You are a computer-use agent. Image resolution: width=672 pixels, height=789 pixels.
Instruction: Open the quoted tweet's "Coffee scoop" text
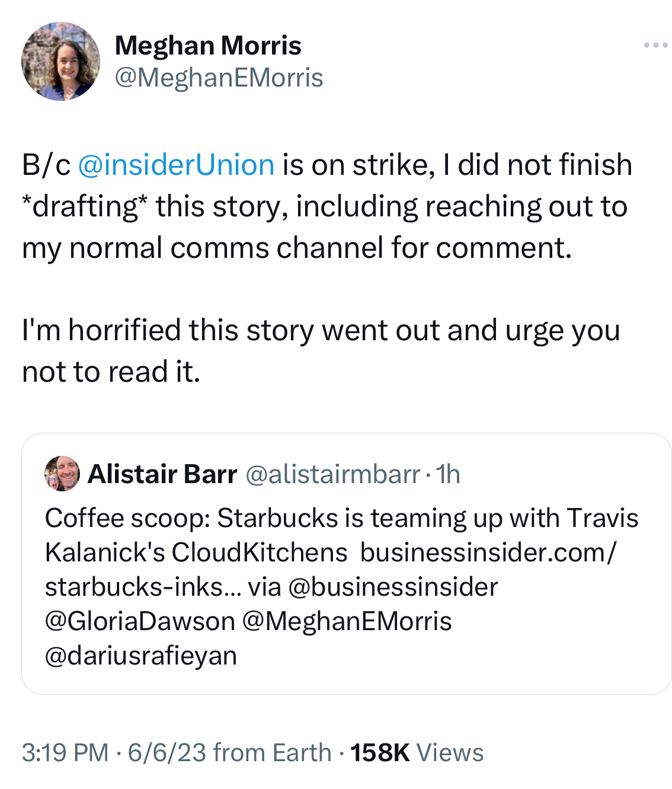[341, 519]
